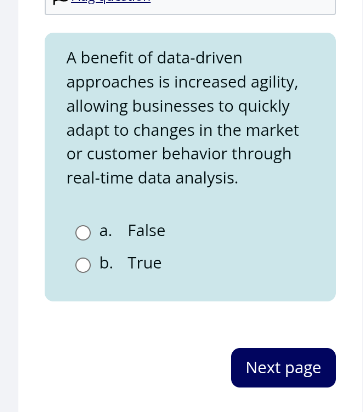
Task: Click the "False" answer label text
Action: point(146,231)
